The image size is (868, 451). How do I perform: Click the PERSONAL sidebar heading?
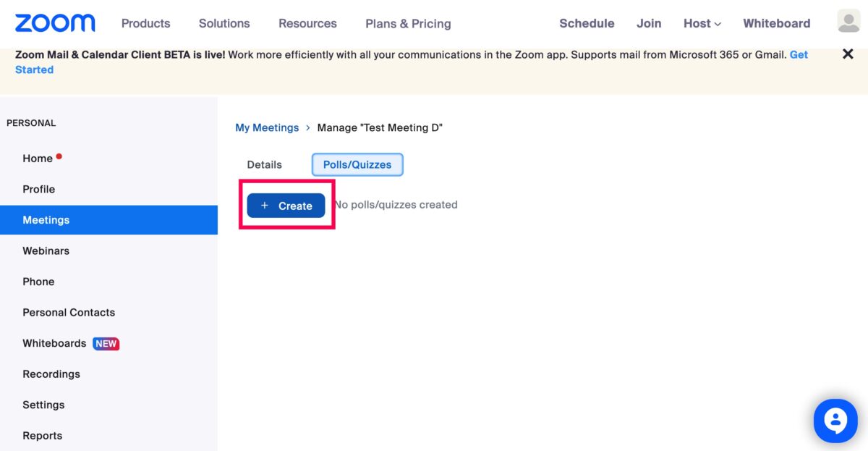point(31,123)
